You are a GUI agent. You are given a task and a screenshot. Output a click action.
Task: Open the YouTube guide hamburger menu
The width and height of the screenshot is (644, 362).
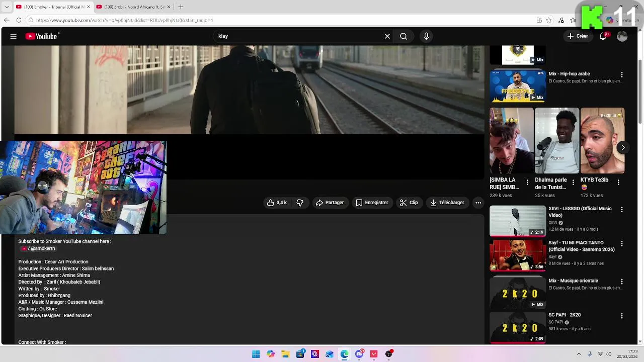click(14, 36)
